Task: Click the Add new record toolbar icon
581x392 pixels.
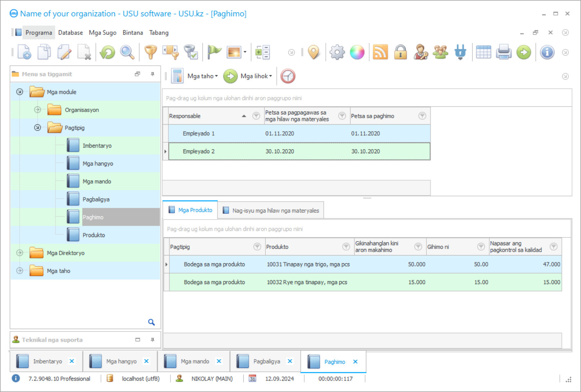Action: coord(24,52)
